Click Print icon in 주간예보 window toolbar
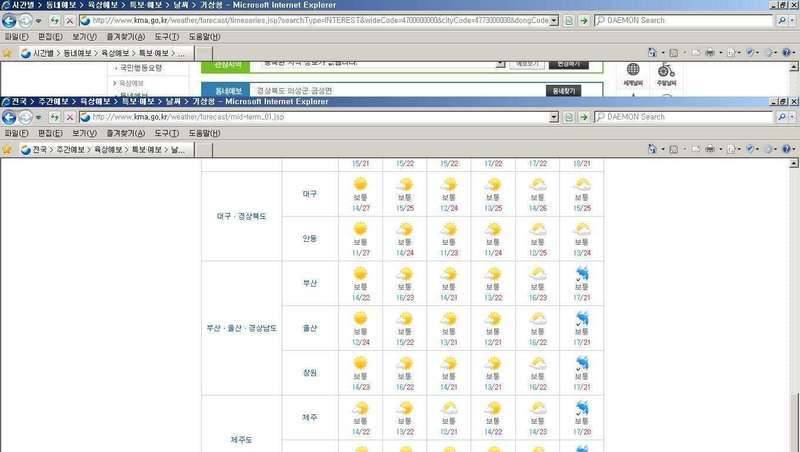Image resolution: width=800 pixels, height=452 pixels. [x=710, y=149]
